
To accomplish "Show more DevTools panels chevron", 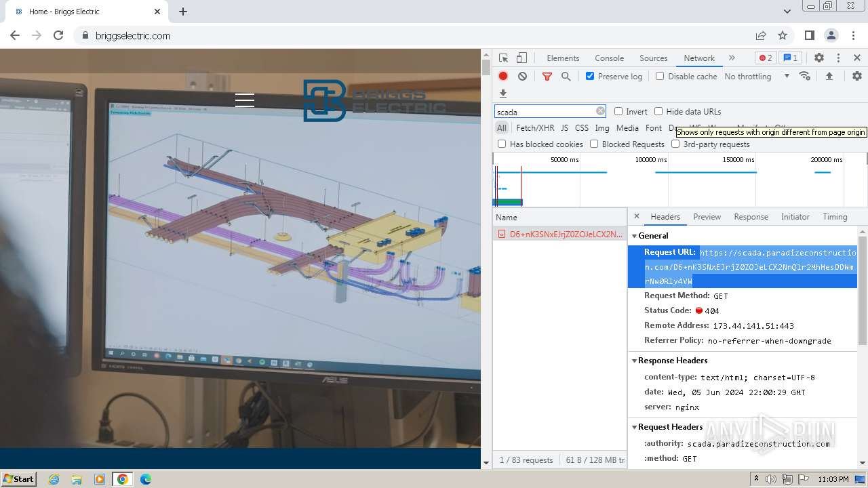I will [x=732, y=58].
